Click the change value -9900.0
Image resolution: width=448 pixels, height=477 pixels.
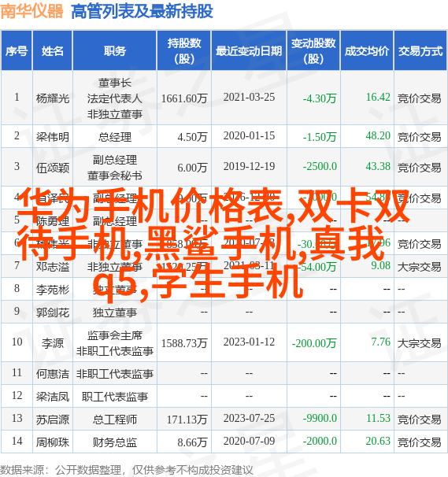(320, 419)
